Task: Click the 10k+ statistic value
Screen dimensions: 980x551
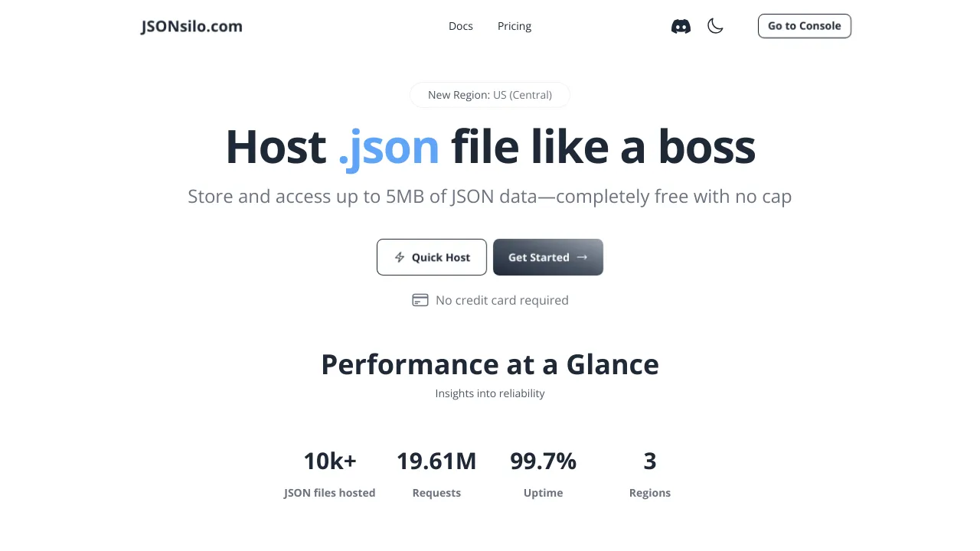Action: [330, 461]
